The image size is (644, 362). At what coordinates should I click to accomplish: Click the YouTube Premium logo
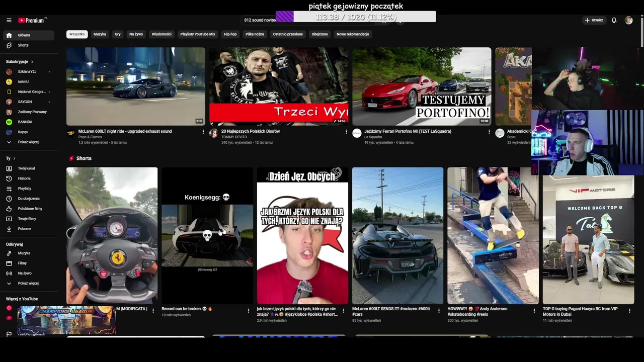click(x=32, y=20)
